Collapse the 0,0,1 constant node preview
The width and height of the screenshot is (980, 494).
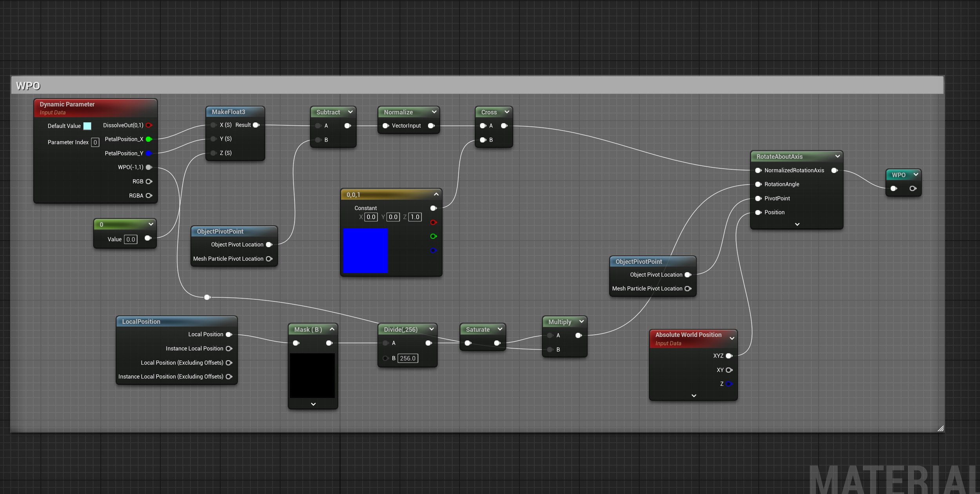click(436, 195)
